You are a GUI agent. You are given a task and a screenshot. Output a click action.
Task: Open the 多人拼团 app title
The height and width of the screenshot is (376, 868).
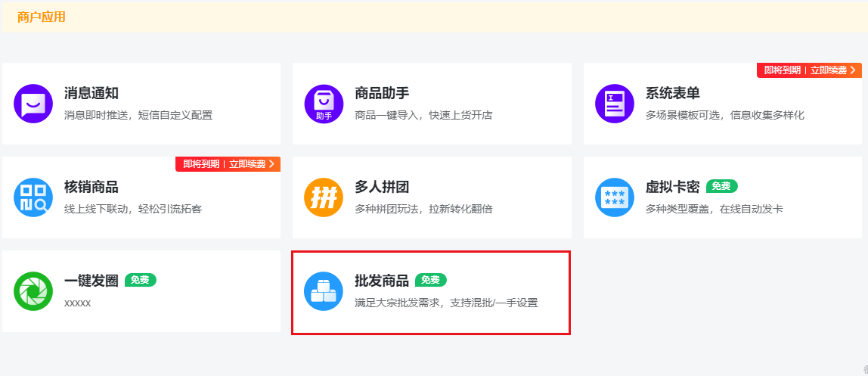[x=382, y=187]
